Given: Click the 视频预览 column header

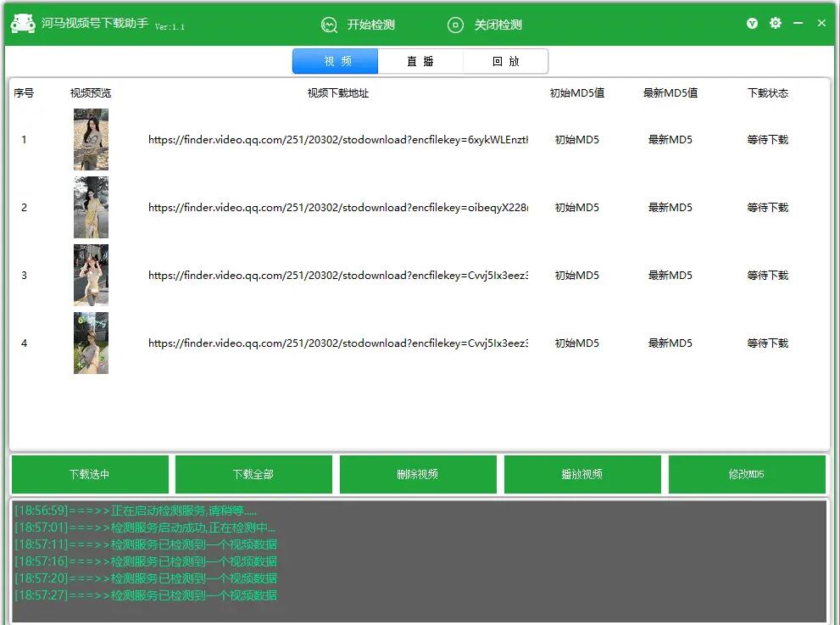Looking at the screenshot, I should point(91,92).
